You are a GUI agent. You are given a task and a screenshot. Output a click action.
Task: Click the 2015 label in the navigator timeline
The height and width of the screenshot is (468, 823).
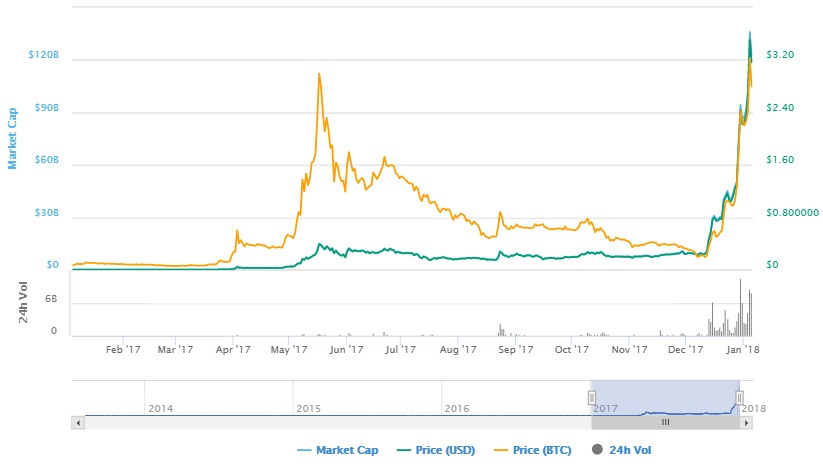pyautogui.click(x=308, y=408)
